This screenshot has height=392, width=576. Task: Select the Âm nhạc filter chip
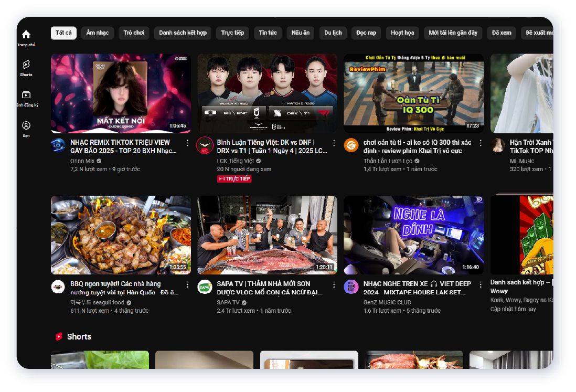[98, 33]
